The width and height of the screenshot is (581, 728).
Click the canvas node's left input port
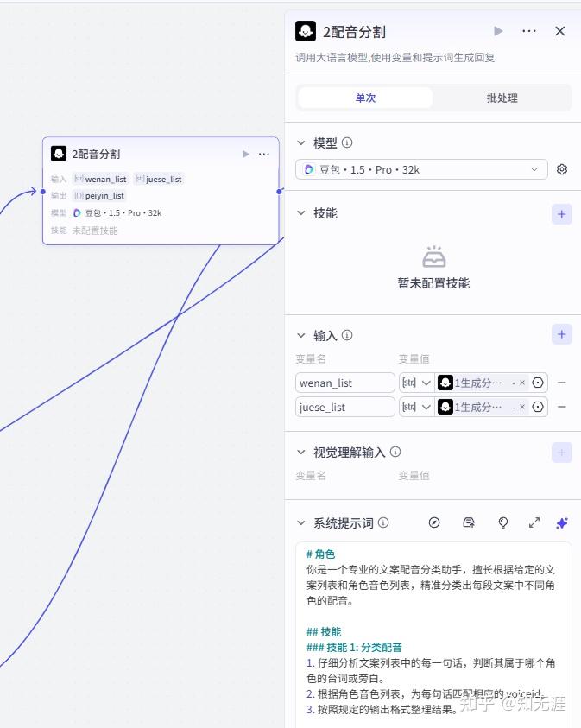[42, 192]
